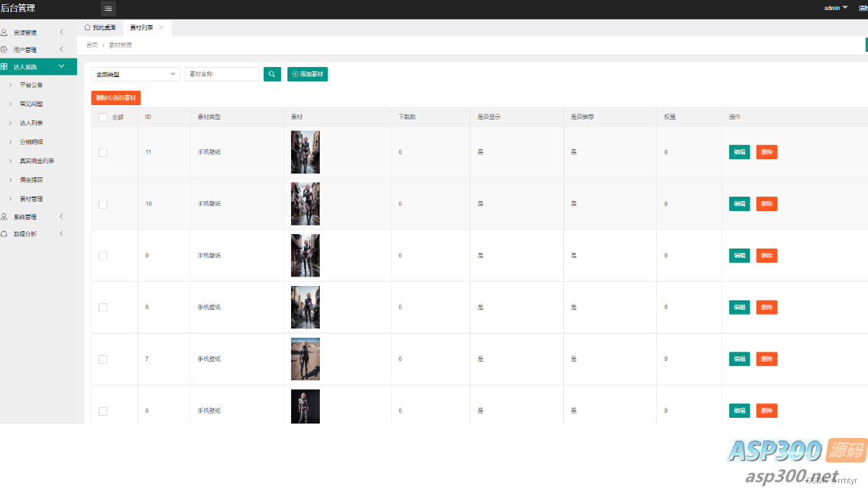Check the 全部 select-all checkbox
The width and height of the screenshot is (868, 492).
[103, 117]
